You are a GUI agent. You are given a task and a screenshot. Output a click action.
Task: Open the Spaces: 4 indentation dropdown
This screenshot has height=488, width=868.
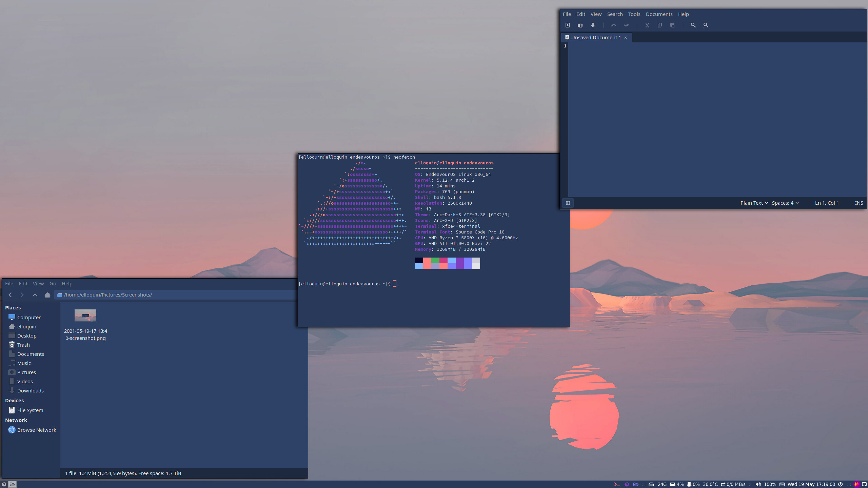(x=785, y=203)
